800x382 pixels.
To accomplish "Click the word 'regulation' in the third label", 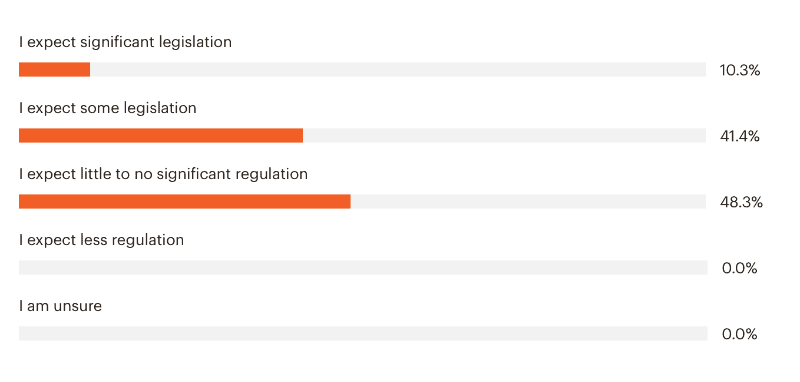I will (271, 174).
